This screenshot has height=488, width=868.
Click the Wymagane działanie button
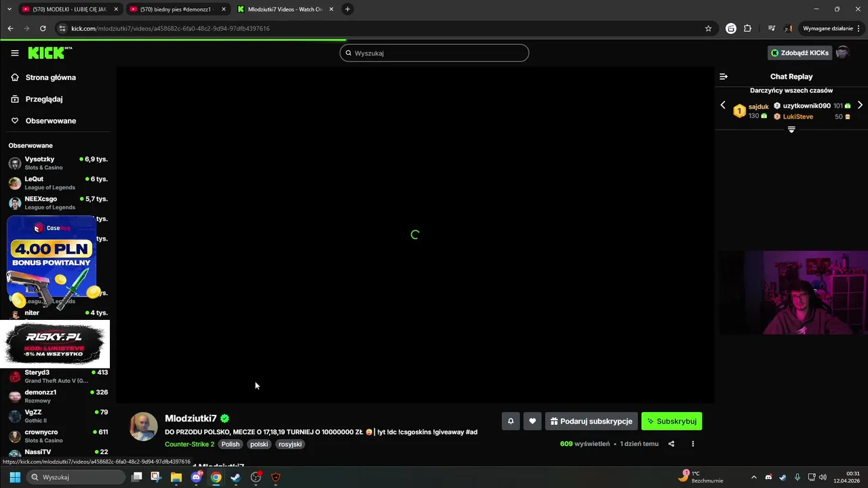pos(831,28)
